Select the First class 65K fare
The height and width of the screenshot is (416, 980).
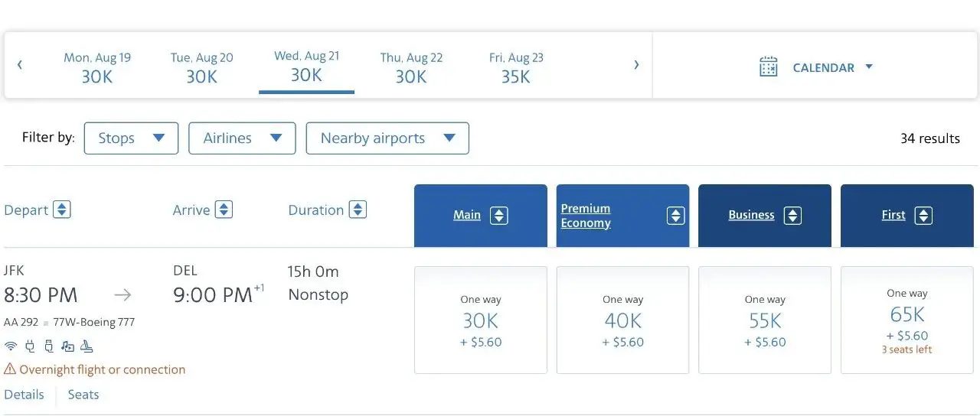click(x=906, y=320)
